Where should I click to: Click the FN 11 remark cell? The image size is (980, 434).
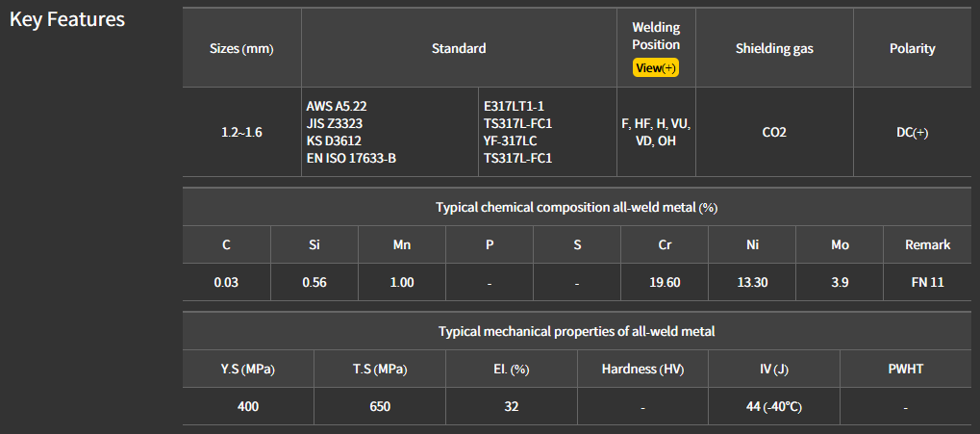(x=927, y=282)
